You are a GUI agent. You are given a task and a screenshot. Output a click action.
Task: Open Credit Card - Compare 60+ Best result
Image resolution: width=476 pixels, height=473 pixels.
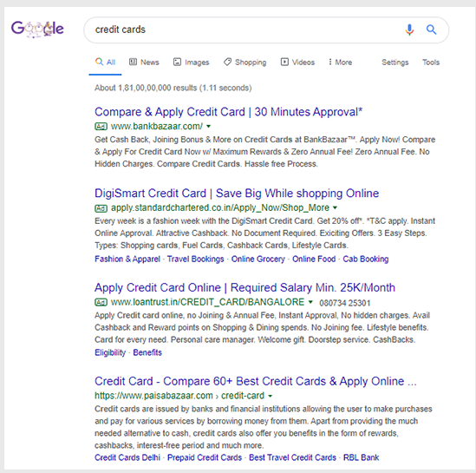pos(256,381)
